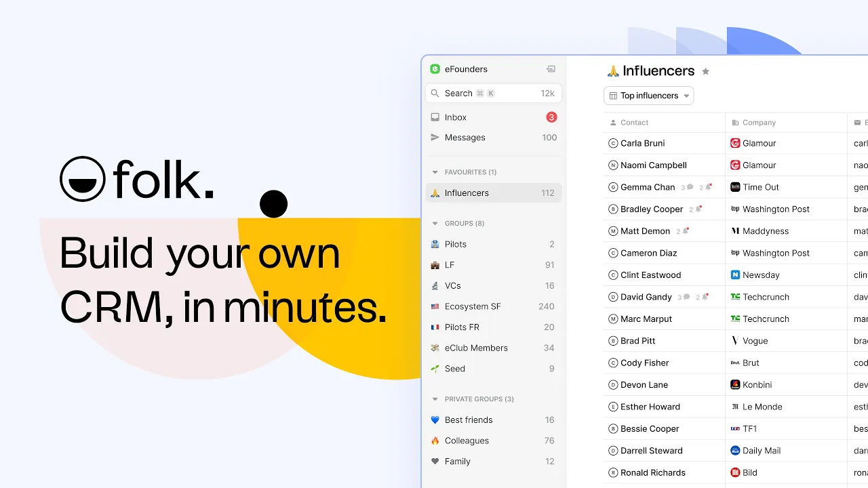Image resolution: width=868 pixels, height=488 pixels.
Task: Click the Vogue company cell
Action: point(786,341)
